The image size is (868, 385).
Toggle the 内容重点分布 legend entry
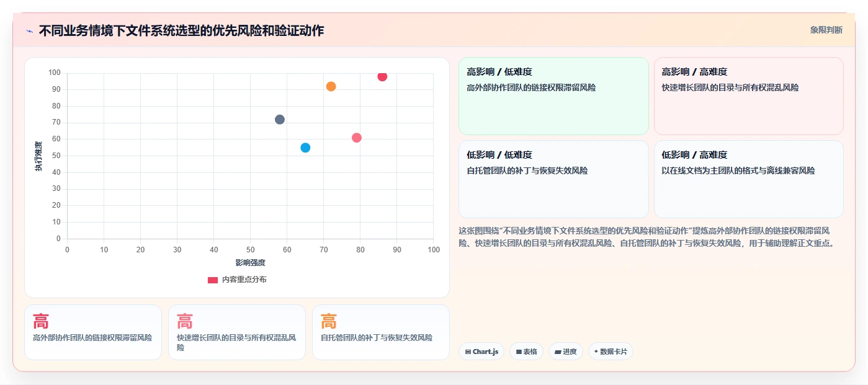point(237,280)
